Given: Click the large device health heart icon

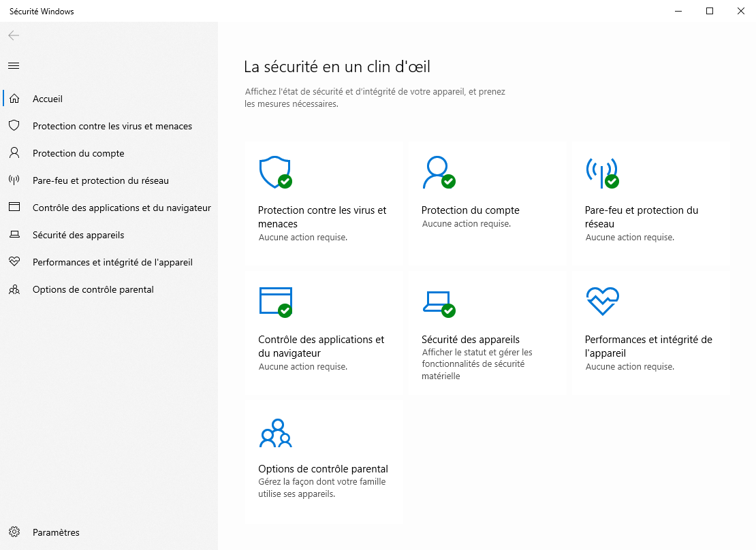Looking at the screenshot, I should tap(603, 302).
